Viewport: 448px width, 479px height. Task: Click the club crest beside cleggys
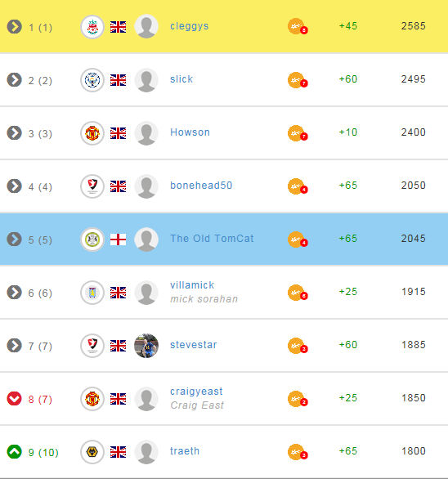pyautogui.click(x=92, y=27)
